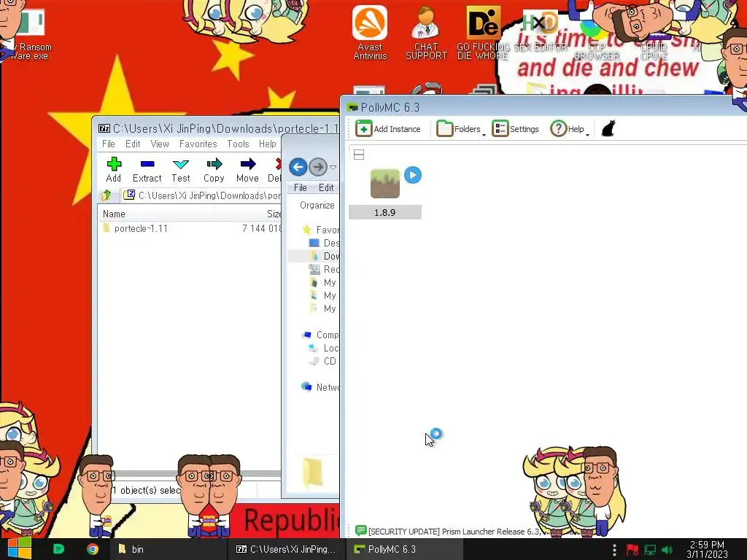The width and height of the screenshot is (747, 560).
Task: Click the Explorer forward arrow button
Action: tap(318, 167)
